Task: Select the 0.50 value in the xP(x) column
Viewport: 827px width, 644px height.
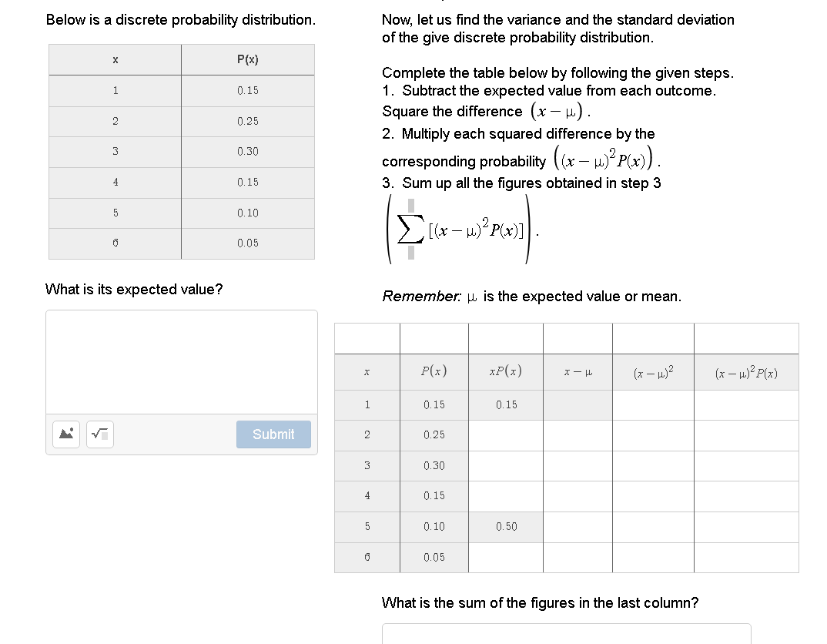Action: [505, 526]
